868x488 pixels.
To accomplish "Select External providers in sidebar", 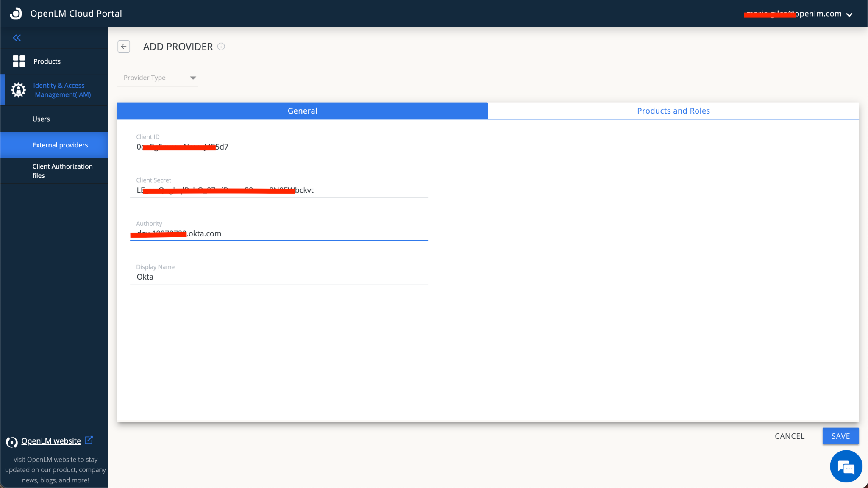I will pyautogui.click(x=60, y=145).
